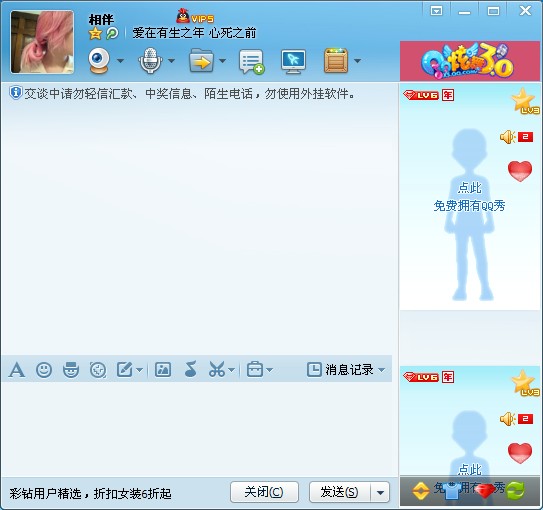Send the message with 发送(S)
The width and height of the screenshot is (543, 510).
(x=340, y=492)
